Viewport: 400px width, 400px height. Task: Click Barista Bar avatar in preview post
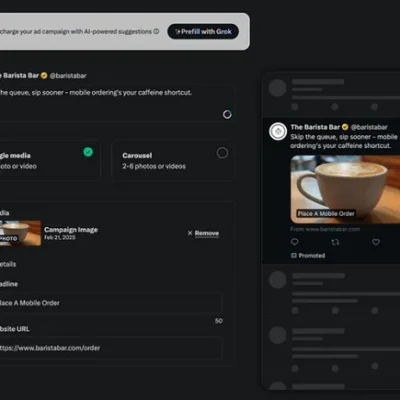278,131
